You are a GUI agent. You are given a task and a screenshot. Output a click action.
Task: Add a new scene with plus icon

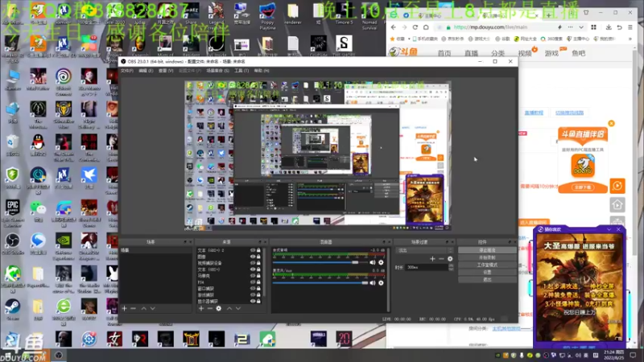click(x=125, y=308)
